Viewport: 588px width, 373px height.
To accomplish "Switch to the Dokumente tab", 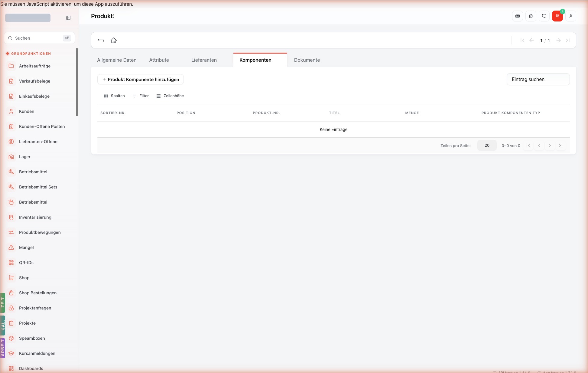I will pos(307,60).
